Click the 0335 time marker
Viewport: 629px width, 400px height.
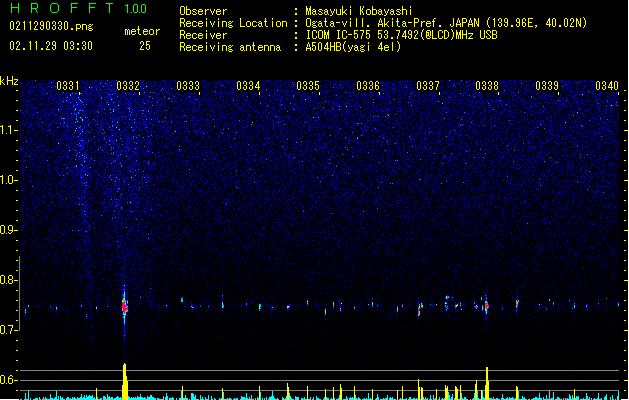click(308, 86)
